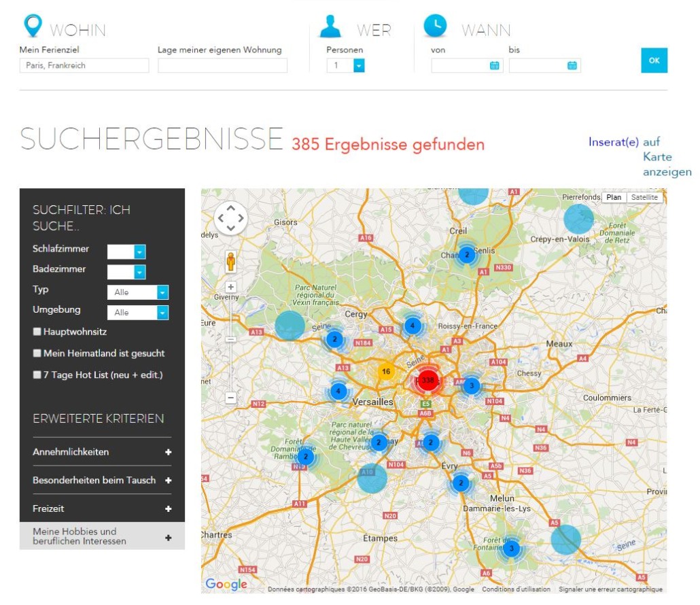Click the plain blue marker on A5 southeast
Image resolution: width=700 pixels, height=605 pixels.
tap(565, 540)
